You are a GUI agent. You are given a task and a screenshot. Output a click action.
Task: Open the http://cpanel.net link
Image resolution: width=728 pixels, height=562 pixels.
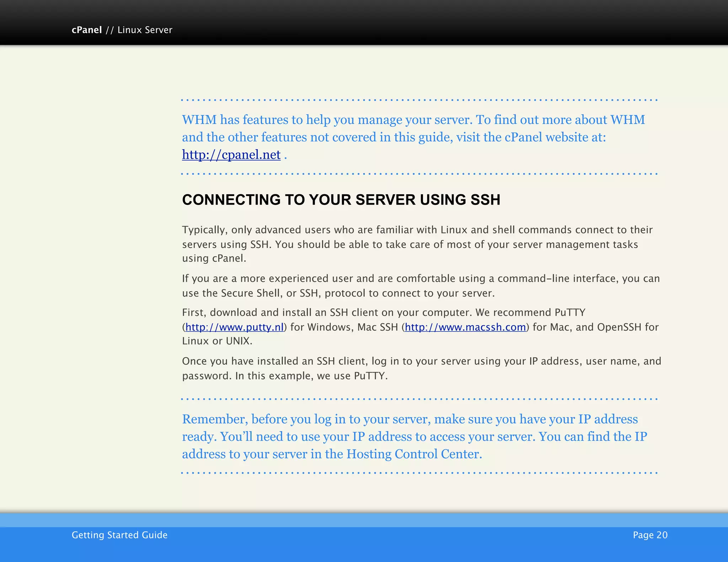pyautogui.click(x=231, y=155)
